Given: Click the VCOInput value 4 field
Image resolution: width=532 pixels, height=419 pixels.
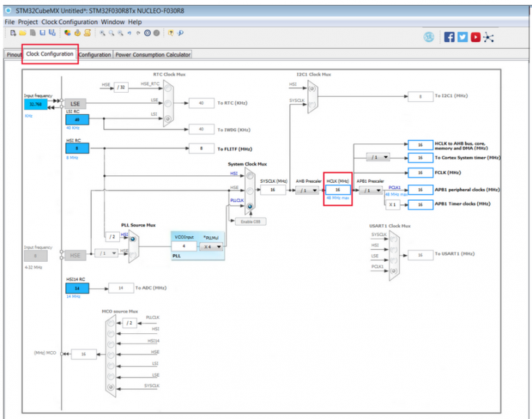Looking at the screenshot, I should click(184, 246).
